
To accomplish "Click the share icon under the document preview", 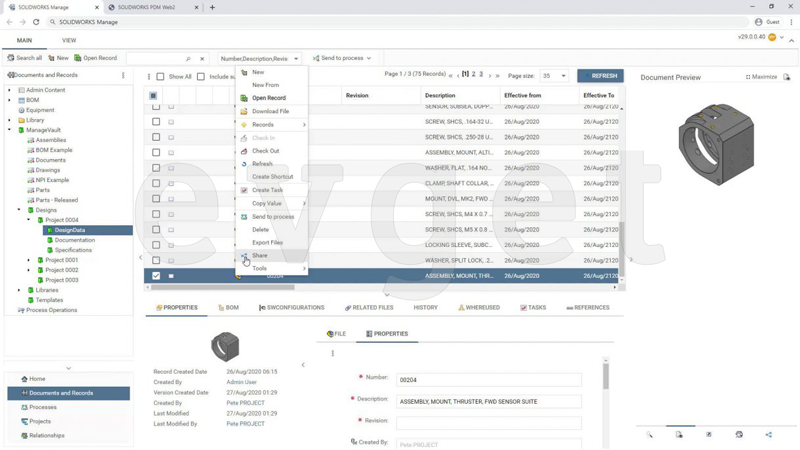I will point(768,435).
